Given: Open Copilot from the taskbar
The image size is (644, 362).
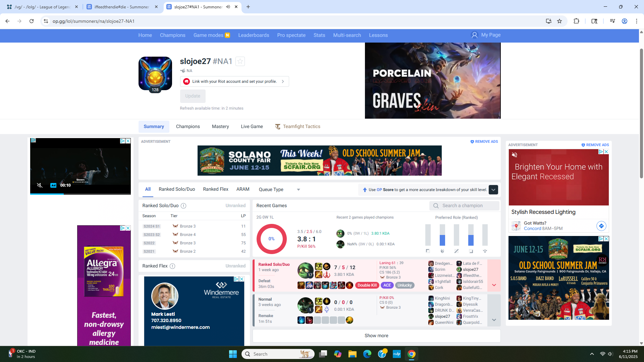Looking at the screenshot, I should point(337,354).
